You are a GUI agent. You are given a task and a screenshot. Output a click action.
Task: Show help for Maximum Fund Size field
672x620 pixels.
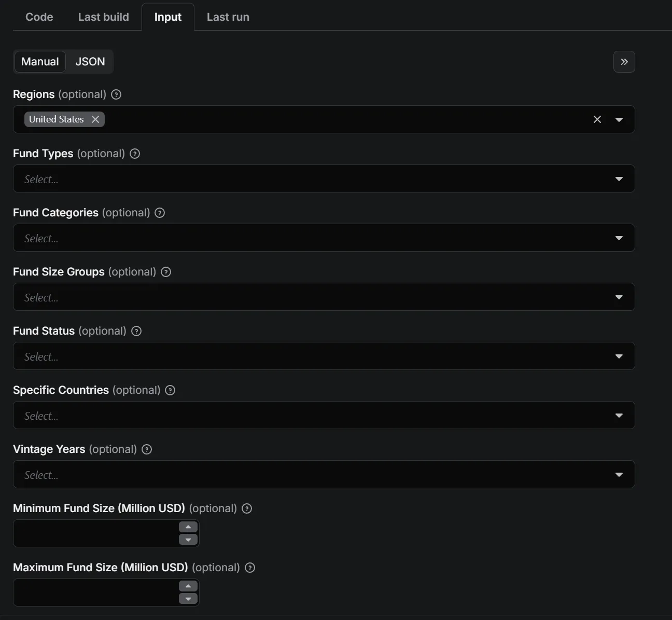[x=250, y=568]
